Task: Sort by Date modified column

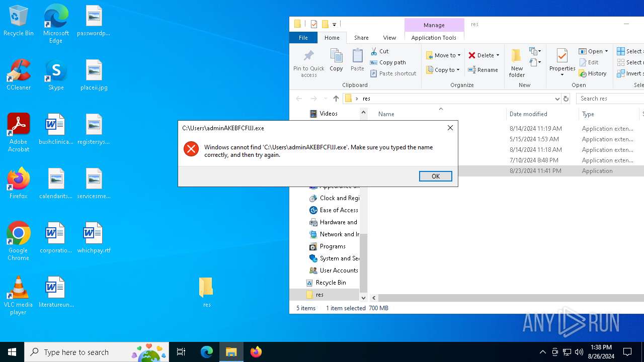Action: [x=528, y=114]
